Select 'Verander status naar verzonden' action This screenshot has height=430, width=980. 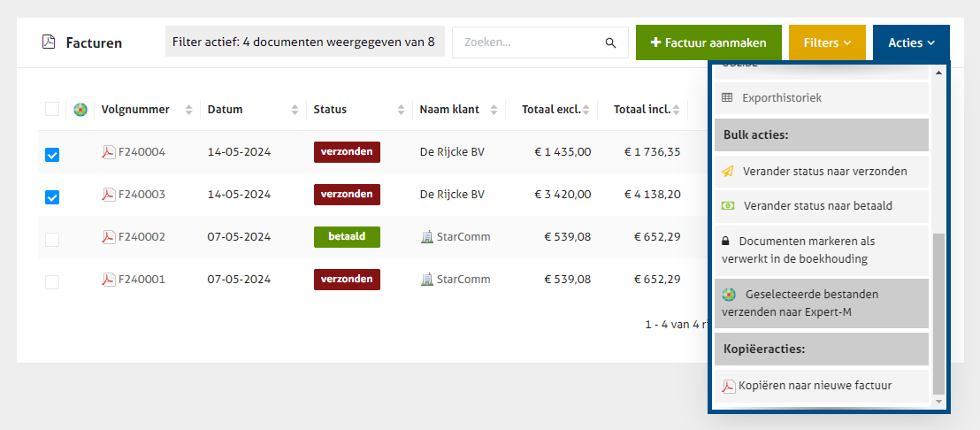click(x=824, y=171)
